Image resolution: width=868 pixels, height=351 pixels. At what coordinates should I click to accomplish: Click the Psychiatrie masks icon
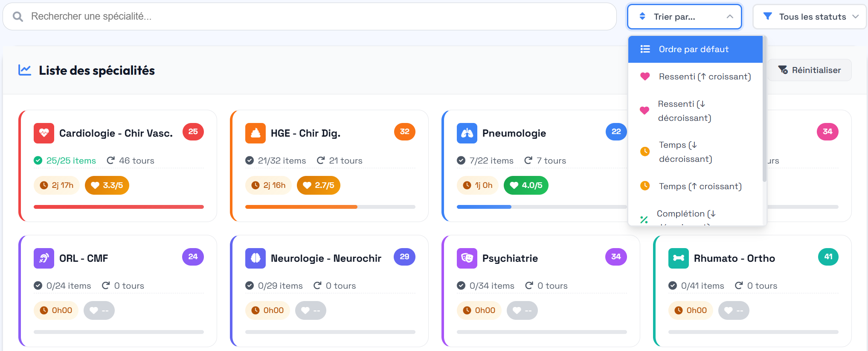click(467, 258)
